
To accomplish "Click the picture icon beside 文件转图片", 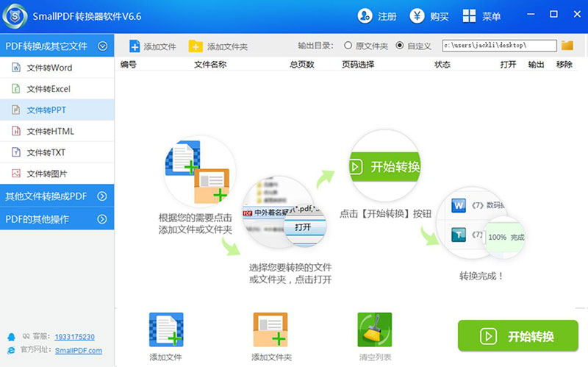I will (16, 174).
